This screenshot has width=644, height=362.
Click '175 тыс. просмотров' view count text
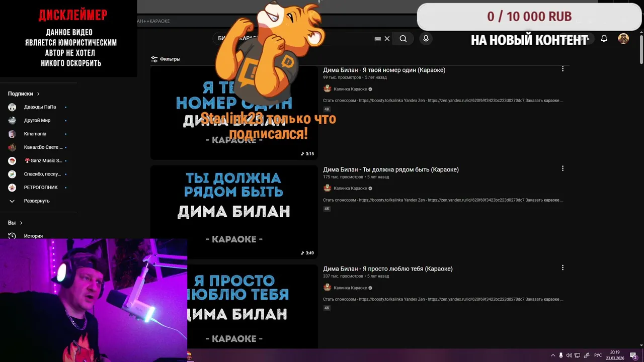(x=343, y=177)
